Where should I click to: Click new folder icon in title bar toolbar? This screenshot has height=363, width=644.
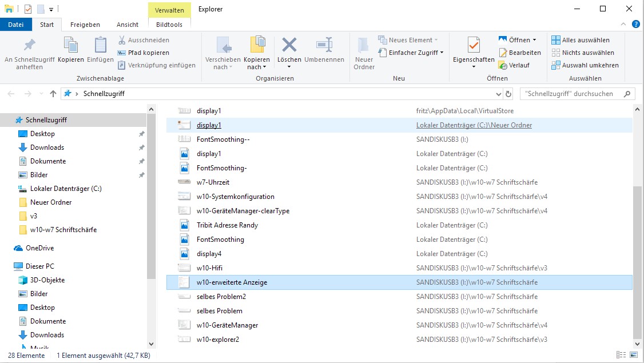tap(40, 9)
